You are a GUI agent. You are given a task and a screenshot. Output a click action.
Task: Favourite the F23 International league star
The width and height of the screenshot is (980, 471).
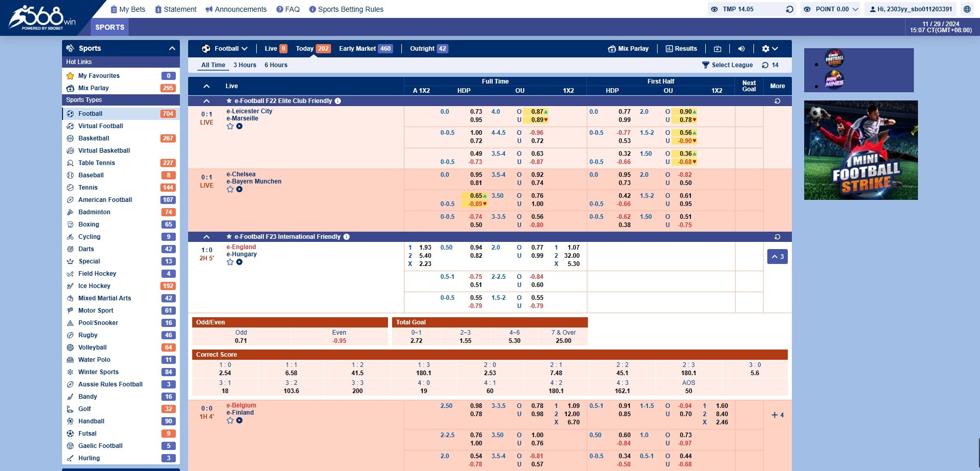(229, 237)
